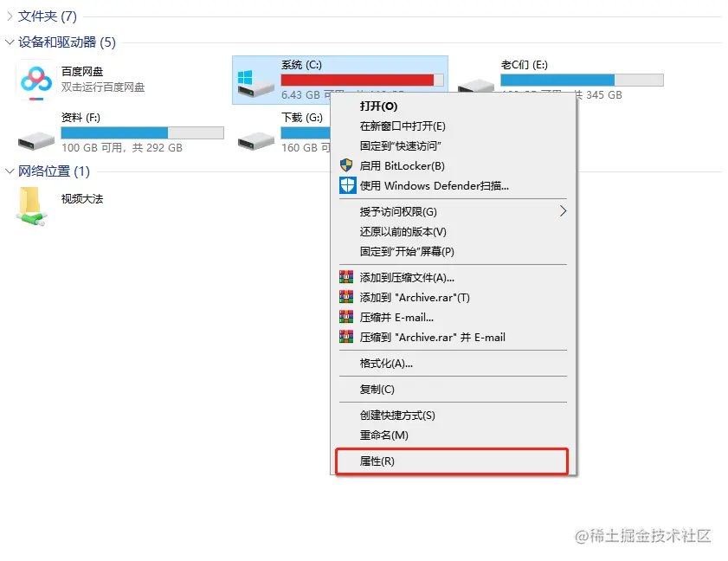Choose 固定到"开始"屏幕(P)
Screen dimensions: 728x561
click(453, 252)
